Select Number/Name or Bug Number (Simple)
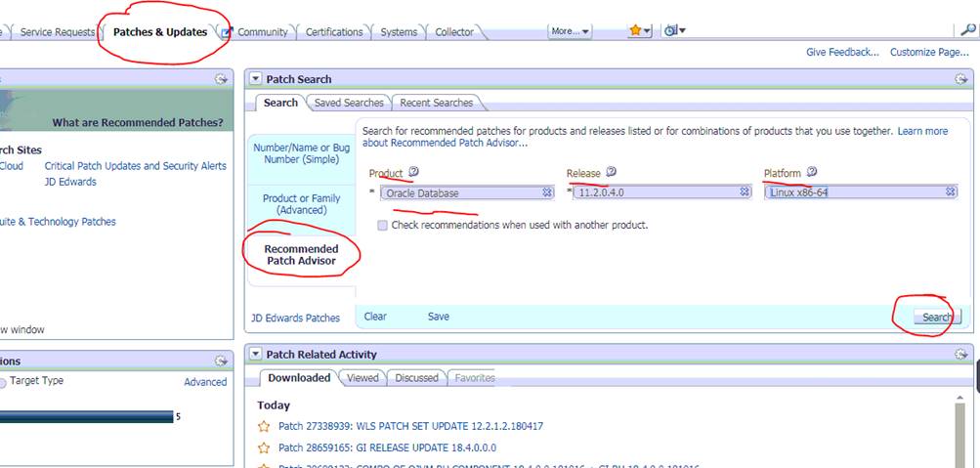Screen dimensions: 980x468 (x=301, y=153)
